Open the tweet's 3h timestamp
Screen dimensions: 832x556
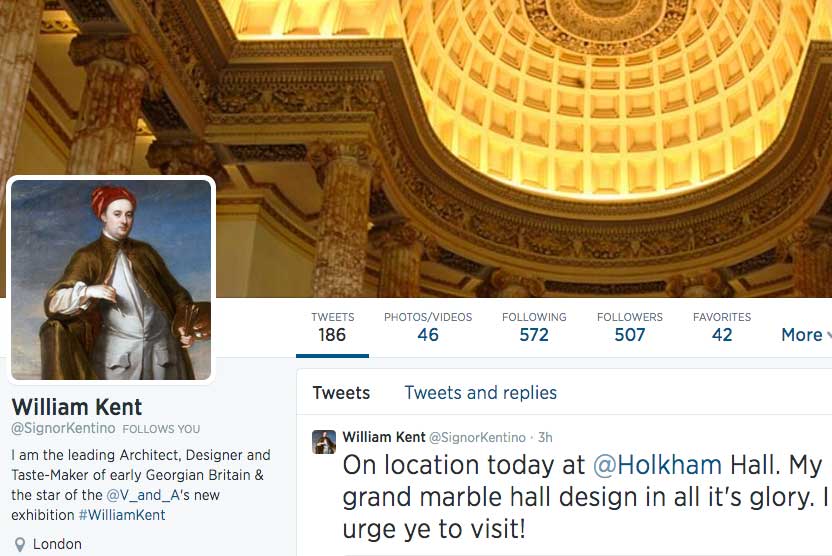[545, 437]
